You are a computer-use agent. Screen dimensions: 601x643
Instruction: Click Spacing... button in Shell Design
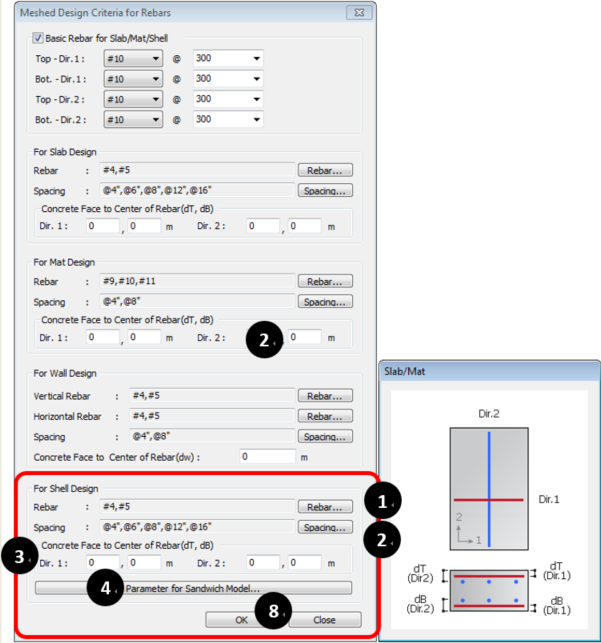click(325, 527)
